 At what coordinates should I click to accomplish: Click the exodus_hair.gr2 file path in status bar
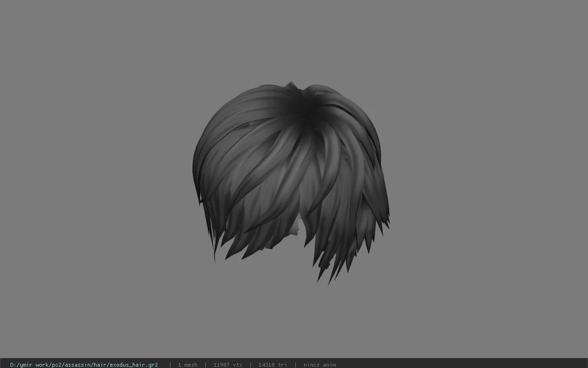84,365
